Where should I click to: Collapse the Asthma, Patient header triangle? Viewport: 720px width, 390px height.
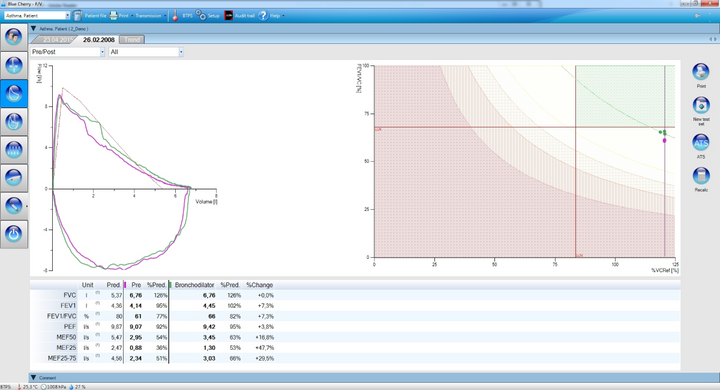click(34, 28)
